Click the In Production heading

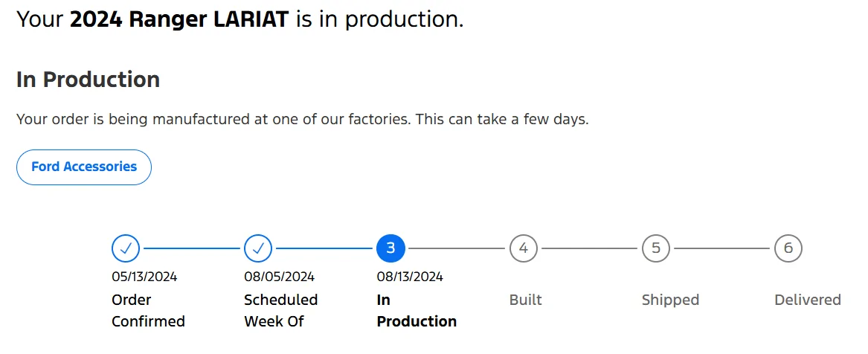click(x=88, y=80)
